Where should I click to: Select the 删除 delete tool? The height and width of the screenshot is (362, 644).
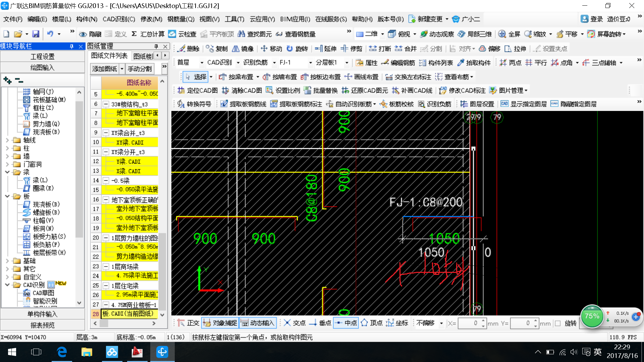[x=188, y=49]
